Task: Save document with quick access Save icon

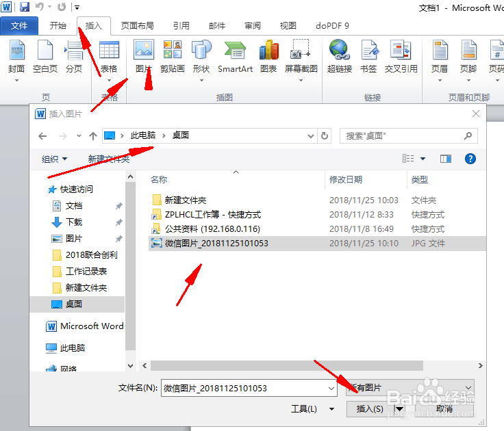Action: coord(25,7)
